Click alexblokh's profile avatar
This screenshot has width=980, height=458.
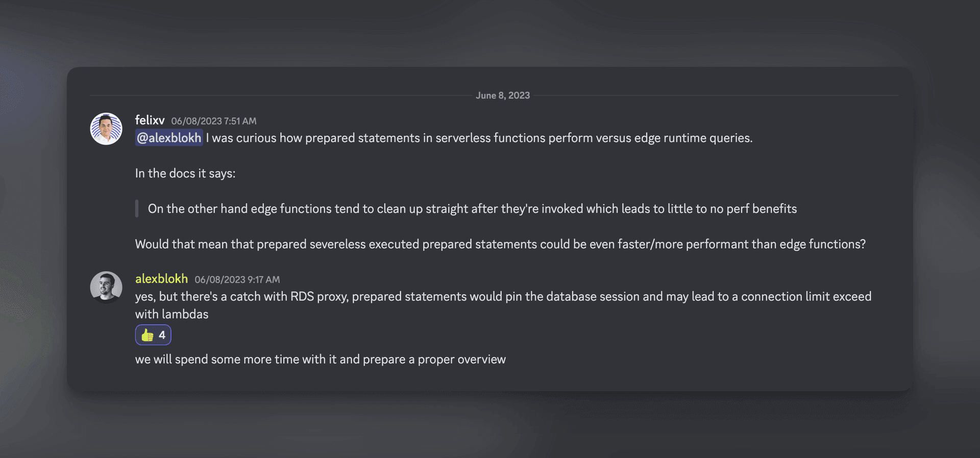[106, 287]
